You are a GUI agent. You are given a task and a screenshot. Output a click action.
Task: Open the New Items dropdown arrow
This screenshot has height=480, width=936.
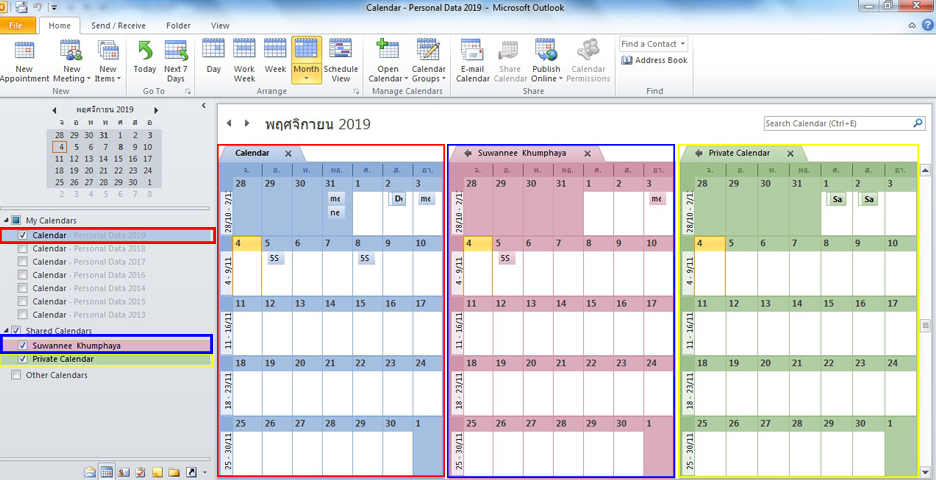[118, 79]
